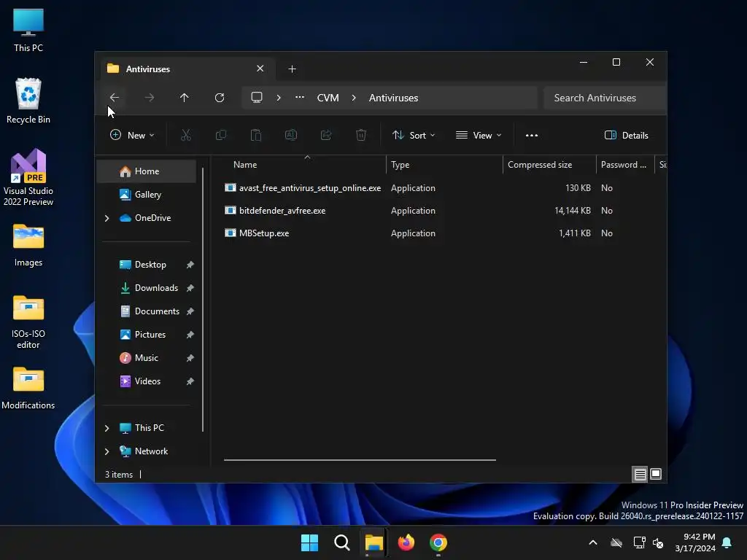Image resolution: width=747 pixels, height=560 pixels.
Task: Open the View dropdown
Action: pos(479,135)
